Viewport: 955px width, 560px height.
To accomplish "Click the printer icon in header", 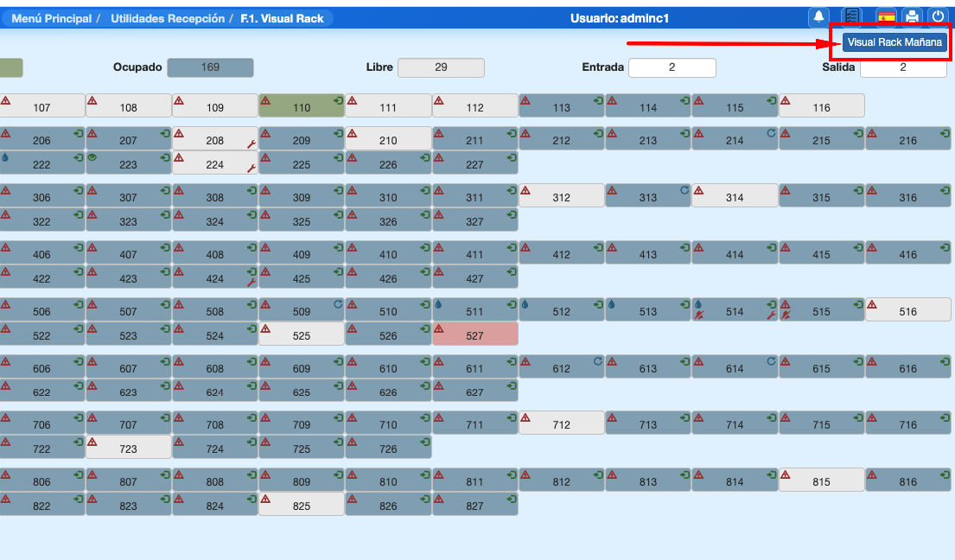I will point(912,17).
